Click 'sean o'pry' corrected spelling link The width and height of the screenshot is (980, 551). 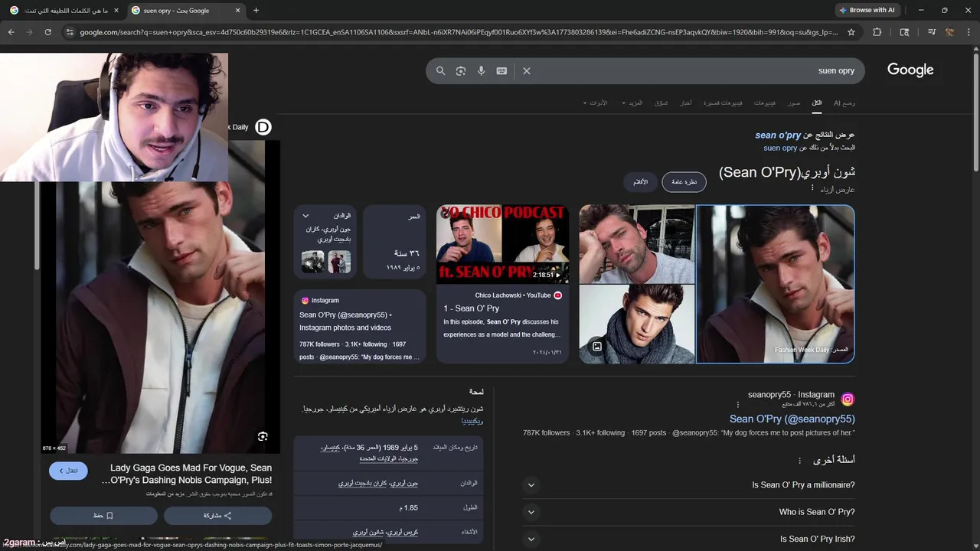click(x=778, y=135)
